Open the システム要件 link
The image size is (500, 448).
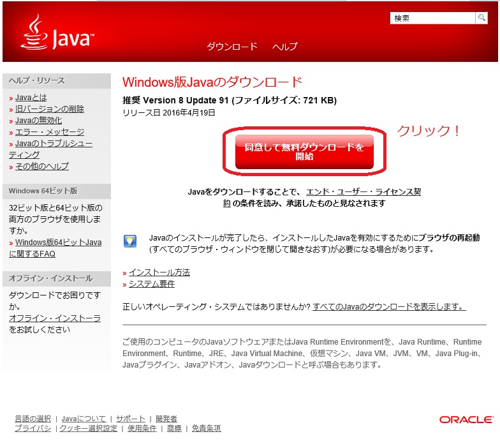[x=152, y=283]
